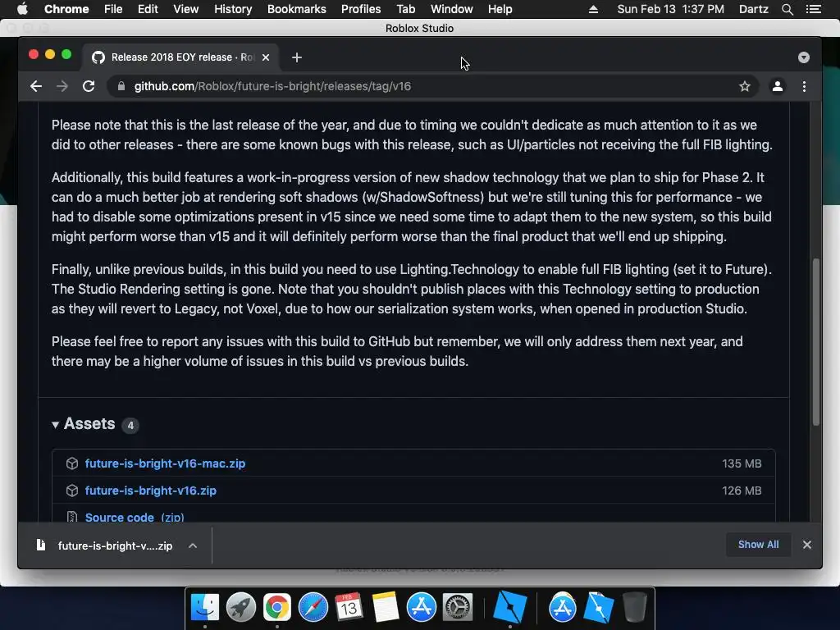Click the 126 MB file size
The image size is (840, 630).
point(742,491)
